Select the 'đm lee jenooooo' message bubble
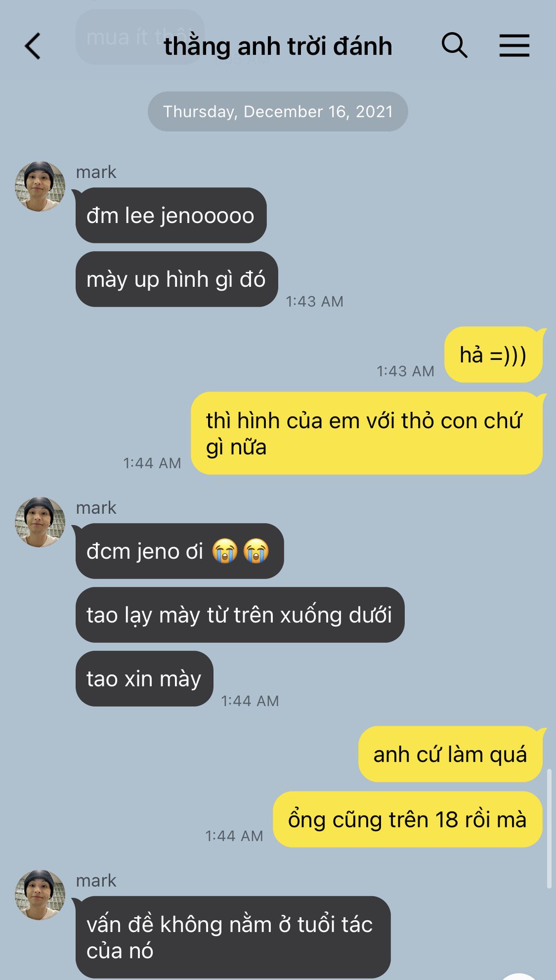 click(x=171, y=215)
